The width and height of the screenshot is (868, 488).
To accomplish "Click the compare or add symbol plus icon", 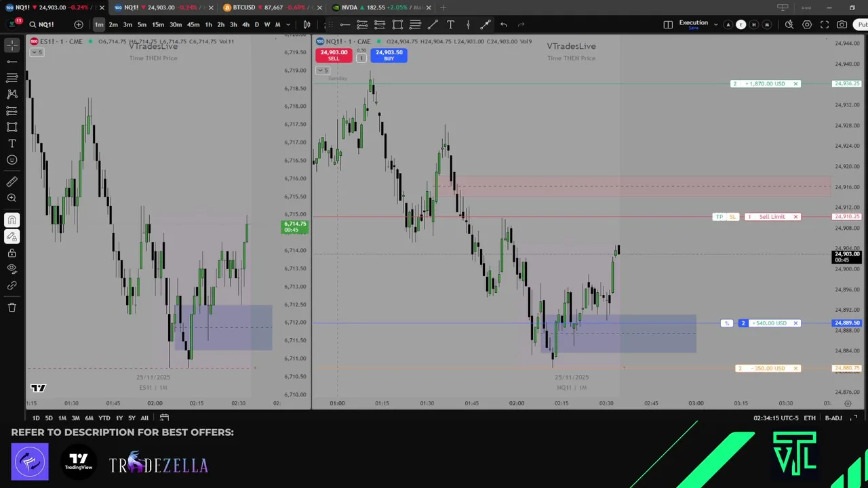I will 79,24.
